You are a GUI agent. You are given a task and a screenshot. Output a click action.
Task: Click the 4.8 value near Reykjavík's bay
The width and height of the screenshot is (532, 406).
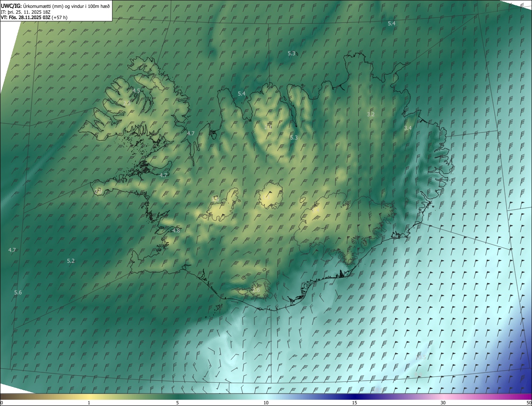pos(176,230)
